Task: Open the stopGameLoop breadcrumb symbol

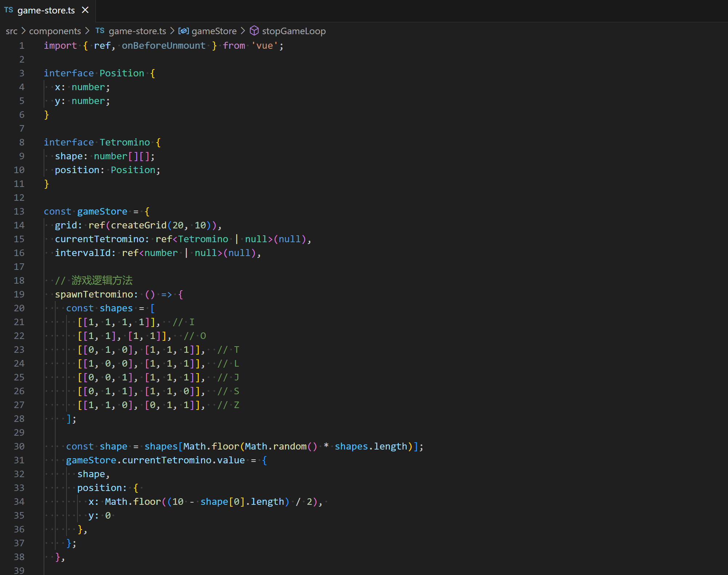Action: tap(294, 31)
